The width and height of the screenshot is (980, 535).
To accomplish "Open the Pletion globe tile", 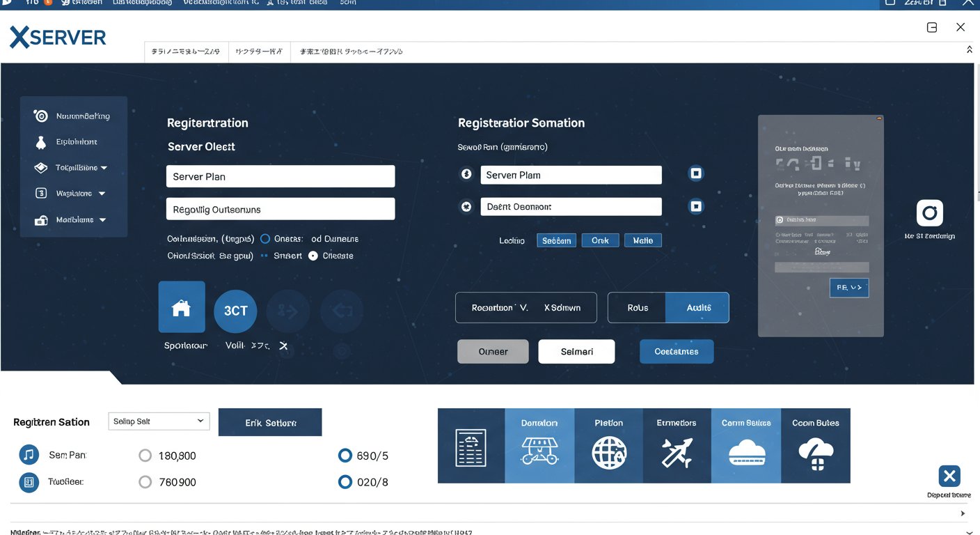I will pyautogui.click(x=608, y=446).
